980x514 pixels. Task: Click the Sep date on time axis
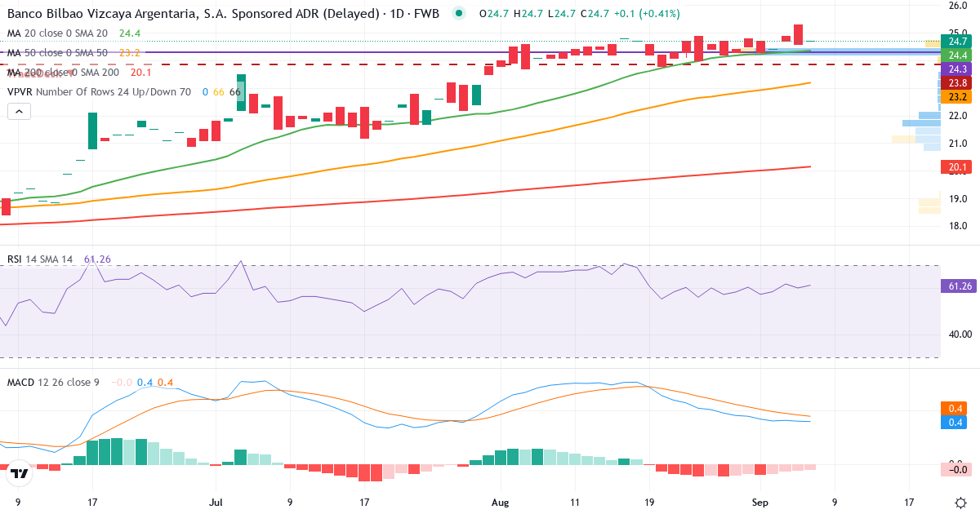coord(759,503)
